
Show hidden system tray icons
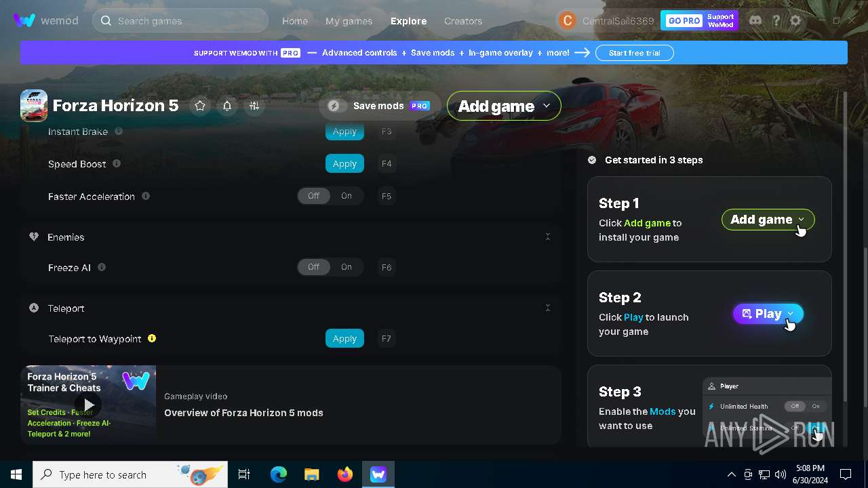731,474
